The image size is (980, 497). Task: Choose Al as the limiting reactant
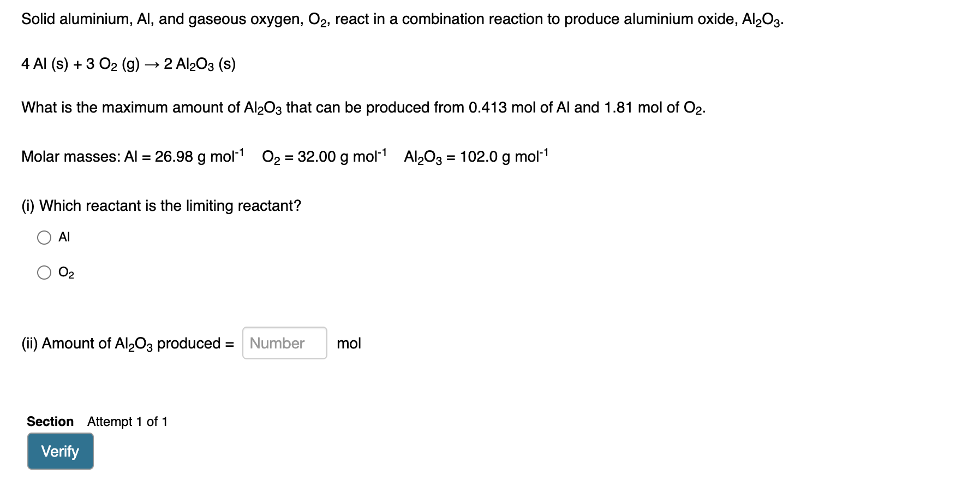44,237
